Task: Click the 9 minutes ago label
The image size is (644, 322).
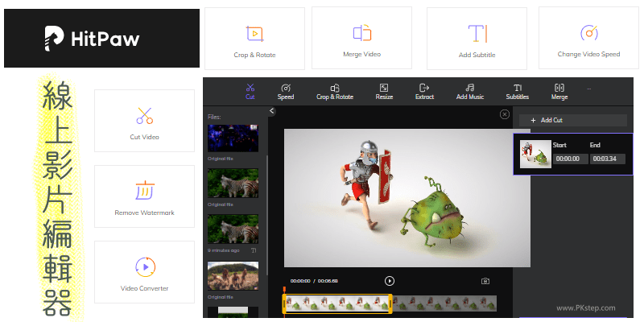Action: click(x=222, y=250)
